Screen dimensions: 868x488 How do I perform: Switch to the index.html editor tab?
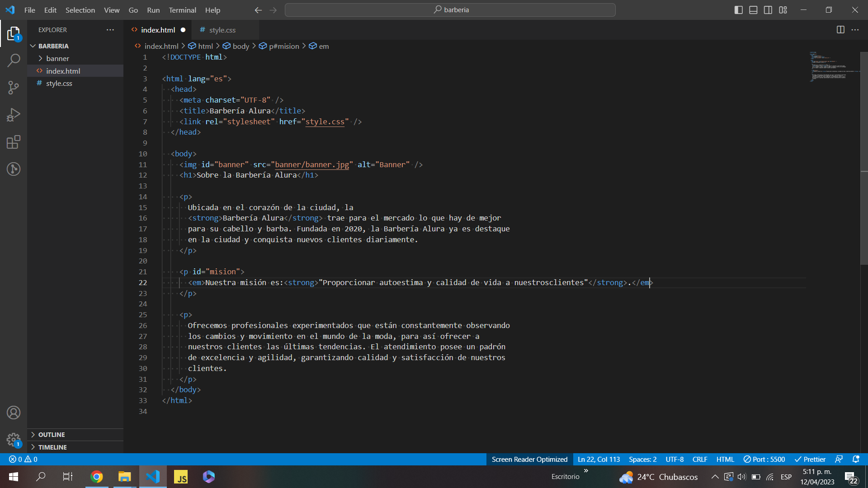pyautogui.click(x=158, y=30)
